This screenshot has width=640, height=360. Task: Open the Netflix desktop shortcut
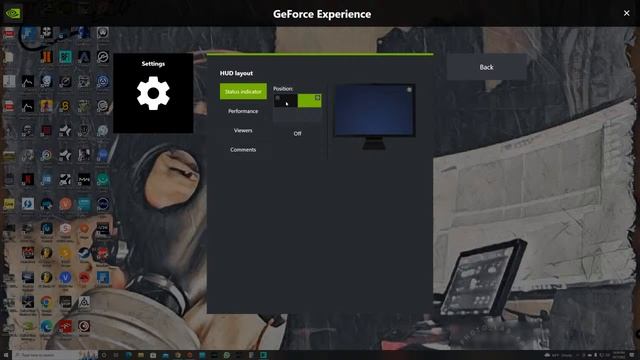pos(28,179)
